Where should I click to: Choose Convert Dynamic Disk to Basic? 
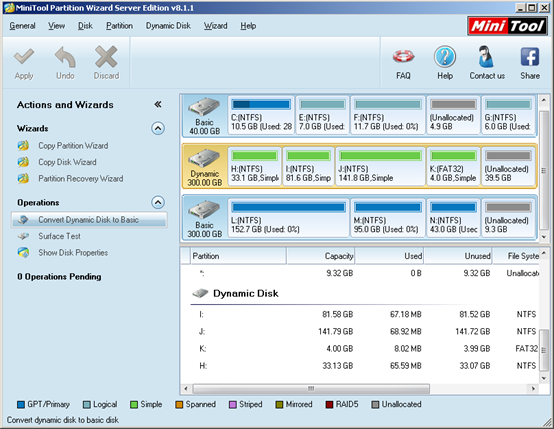(x=89, y=220)
